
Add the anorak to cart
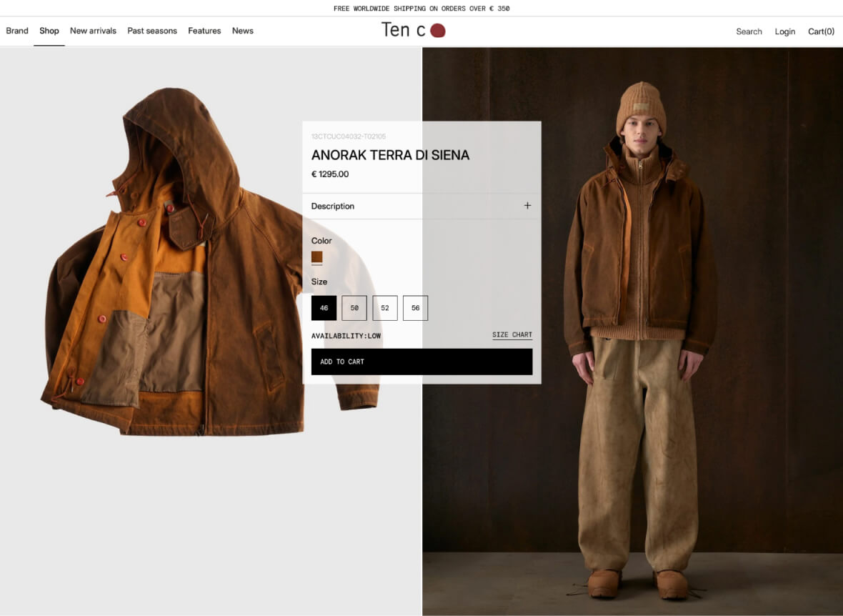pos(421,362)
